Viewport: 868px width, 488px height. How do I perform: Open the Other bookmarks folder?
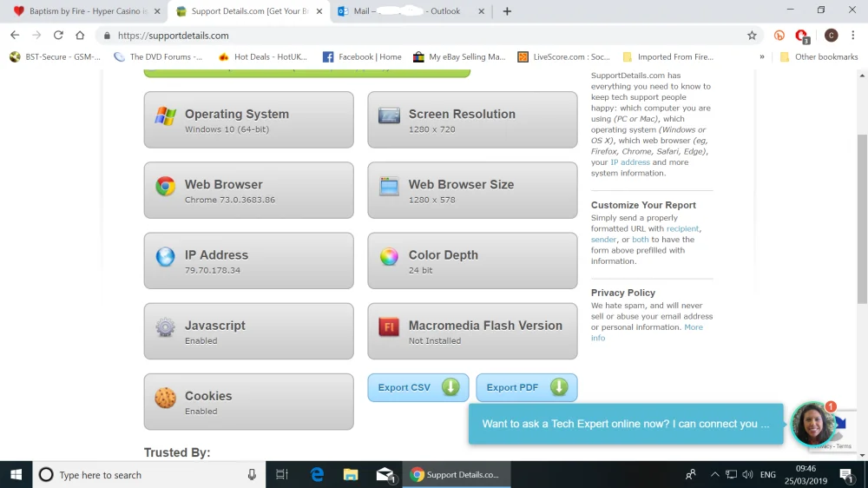pos(819,56)
